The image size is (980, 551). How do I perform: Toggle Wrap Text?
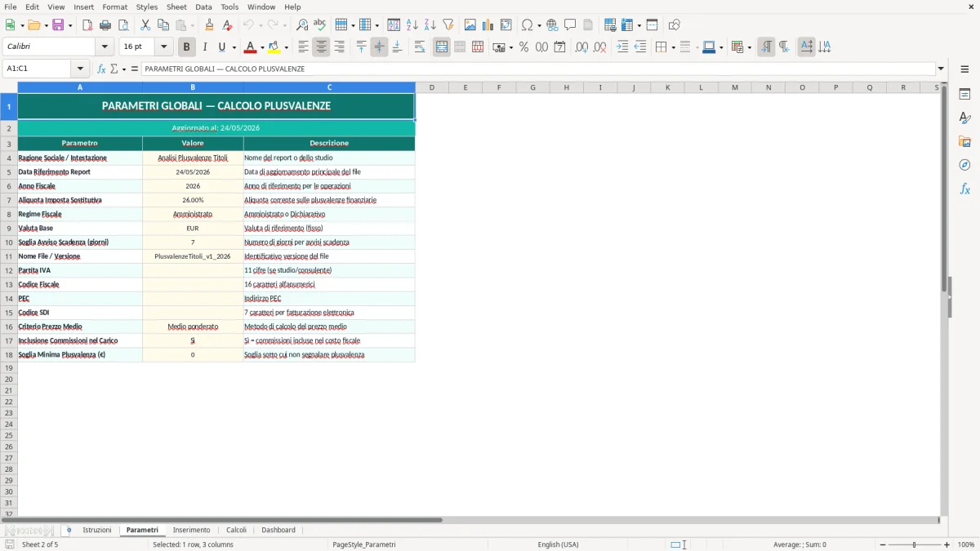420,47
